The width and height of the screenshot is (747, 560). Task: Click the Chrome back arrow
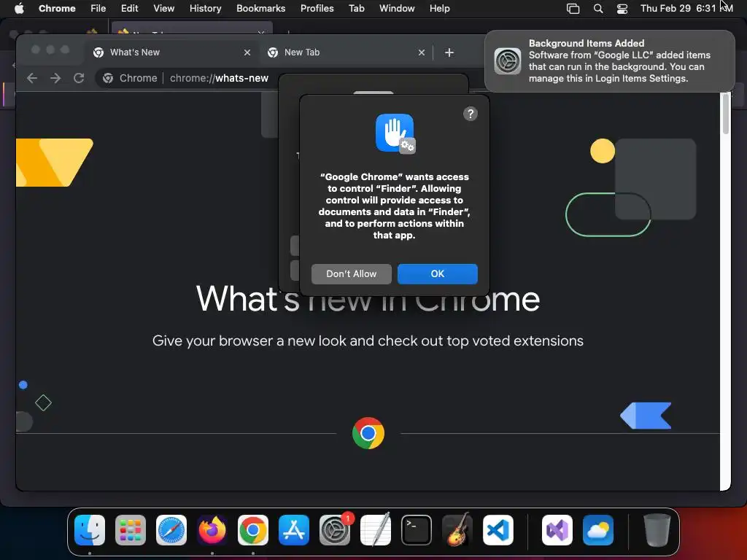[x=32, y=78]
